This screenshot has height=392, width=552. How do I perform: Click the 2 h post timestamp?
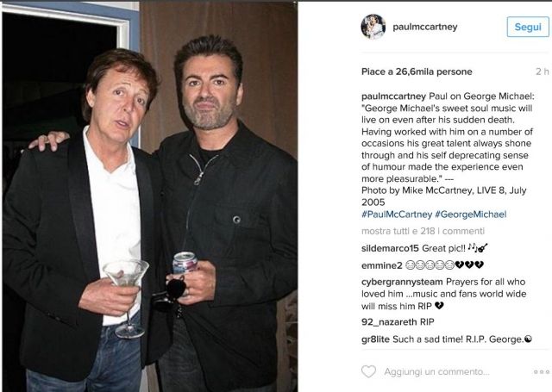[542, 72]
